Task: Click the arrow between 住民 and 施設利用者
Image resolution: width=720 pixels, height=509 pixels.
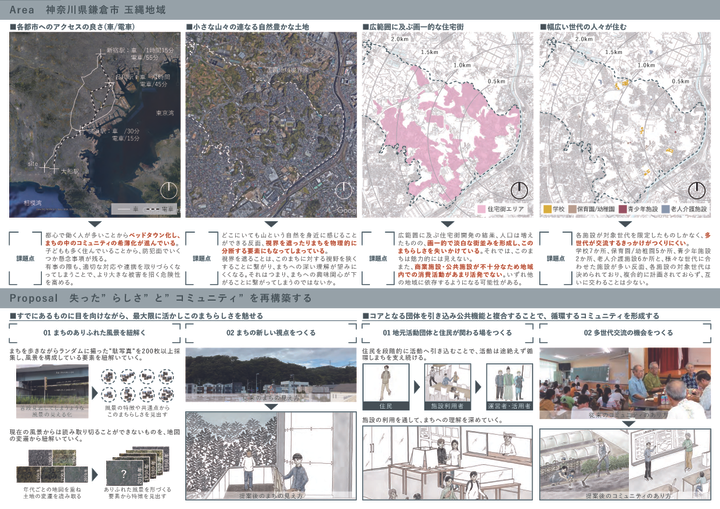Action: click(x=417, y=387)
